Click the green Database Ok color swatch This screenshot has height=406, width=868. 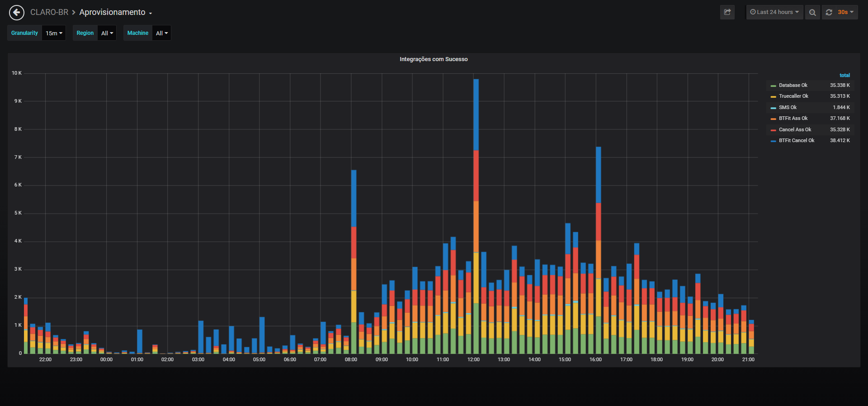pos(773,86)
